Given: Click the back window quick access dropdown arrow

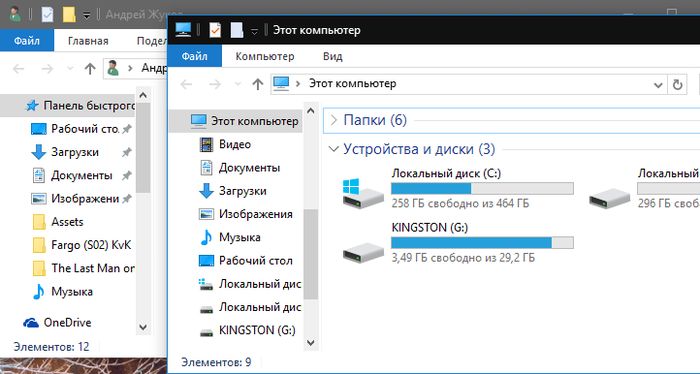Looking at the screenshot, I should tap(87, 15).
